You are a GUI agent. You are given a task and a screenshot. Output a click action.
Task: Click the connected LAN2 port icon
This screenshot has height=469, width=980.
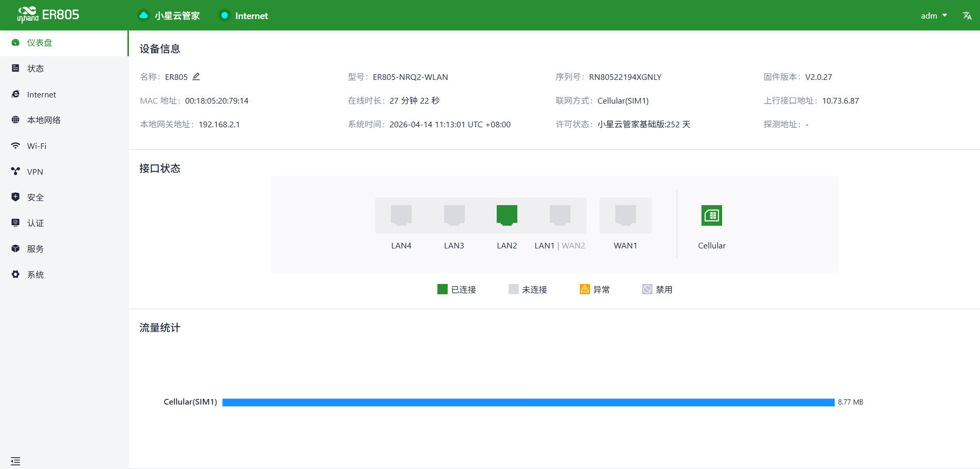(507, 215)
